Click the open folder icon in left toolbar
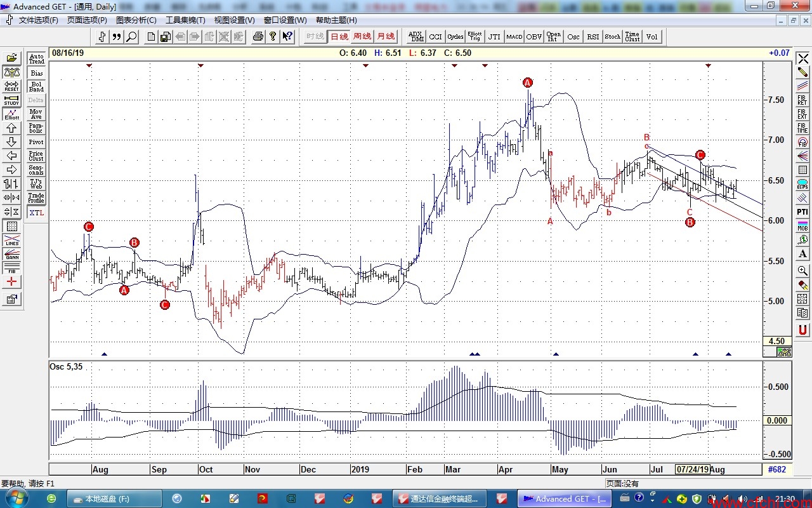 tap(11, 58)
